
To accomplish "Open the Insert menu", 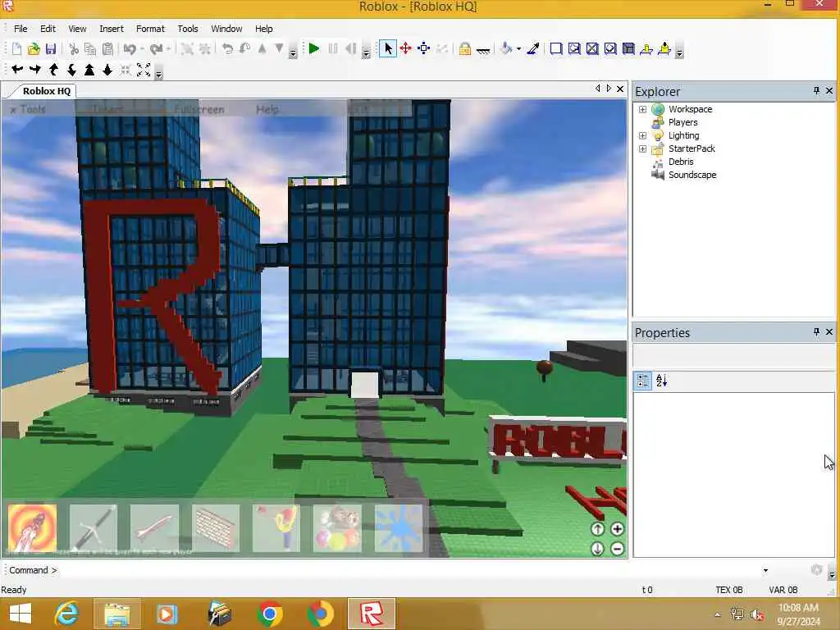I will 112,29.
